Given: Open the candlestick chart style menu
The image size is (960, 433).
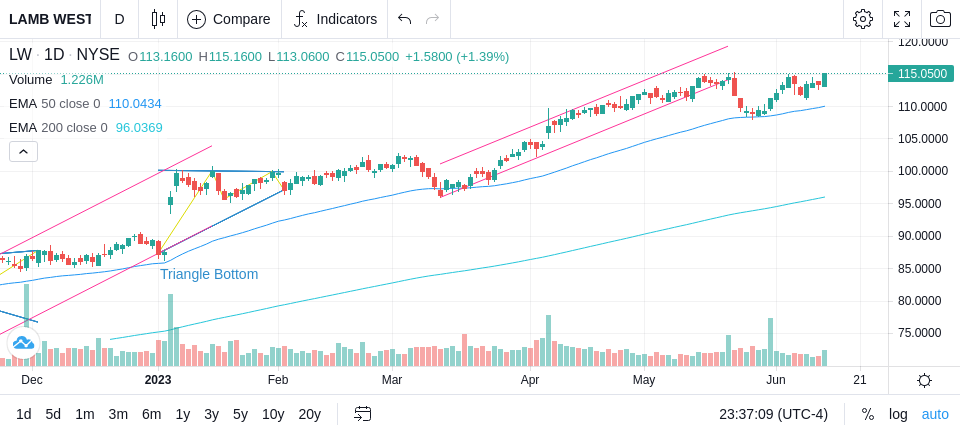Looking at the screenshot, I should [x=158, y=19].
